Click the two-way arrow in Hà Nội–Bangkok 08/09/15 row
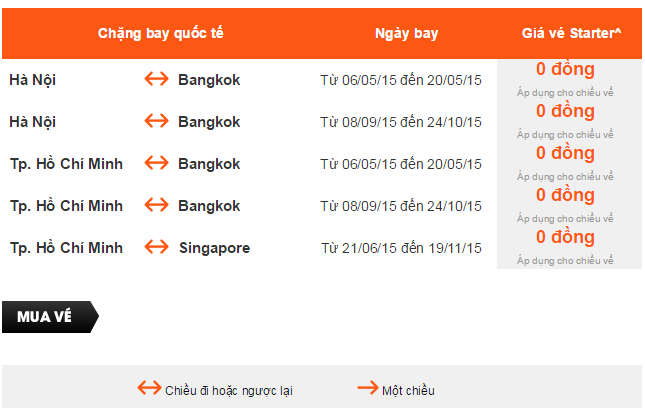The width and height of the screenshot is (645, 408). coord(157,121)
